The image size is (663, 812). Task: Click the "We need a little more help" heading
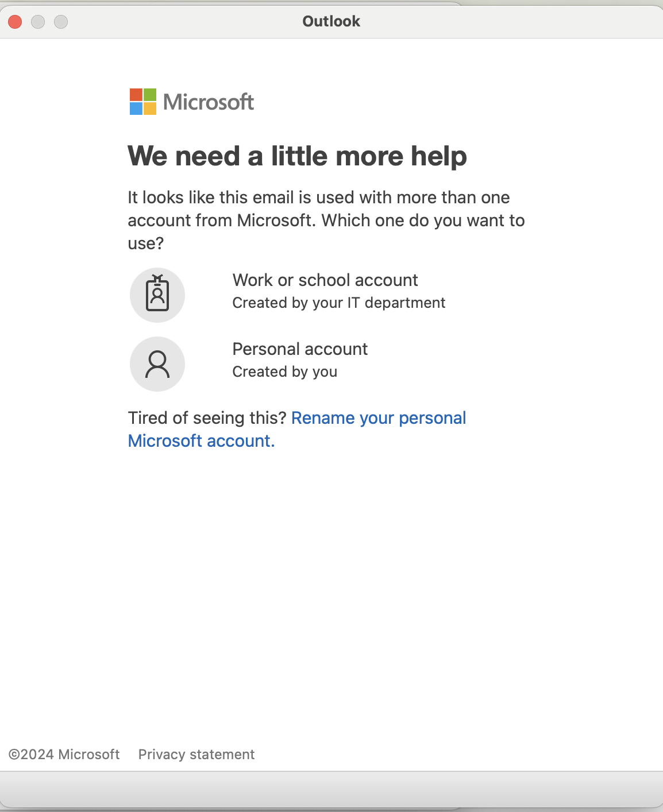click(x=297, y=156)
